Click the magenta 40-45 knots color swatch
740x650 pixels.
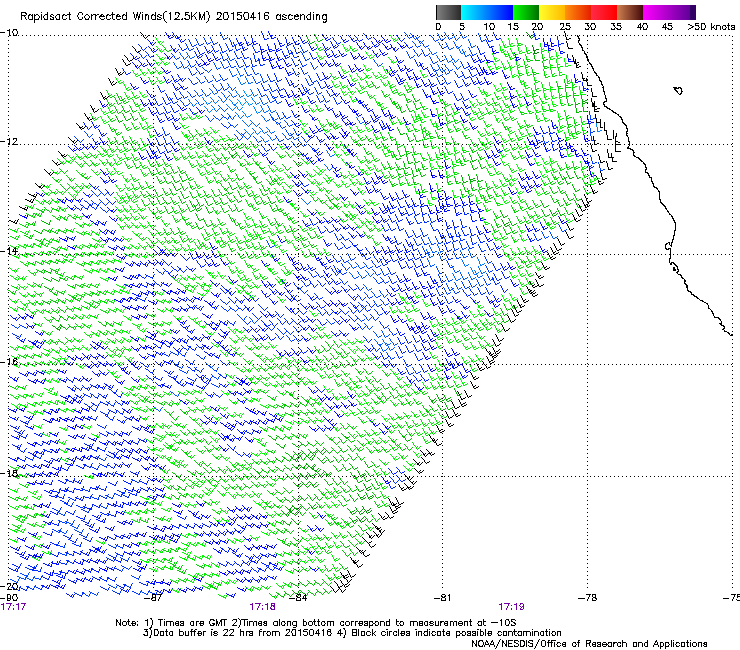click(656, 12)
